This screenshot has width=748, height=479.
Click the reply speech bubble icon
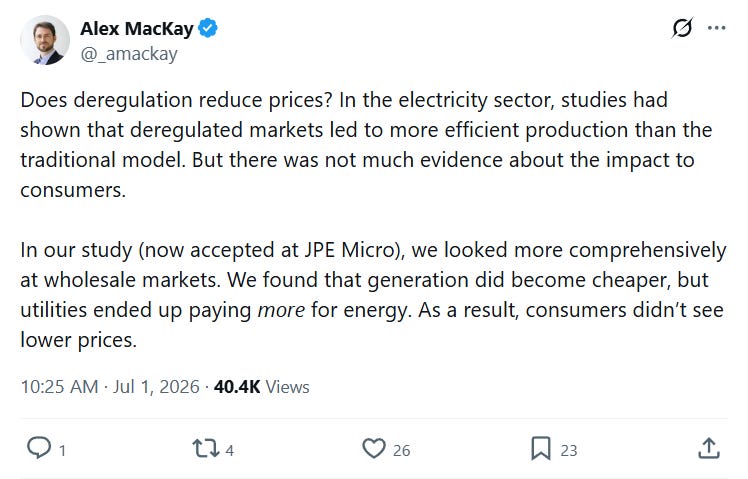click(39, 448)
